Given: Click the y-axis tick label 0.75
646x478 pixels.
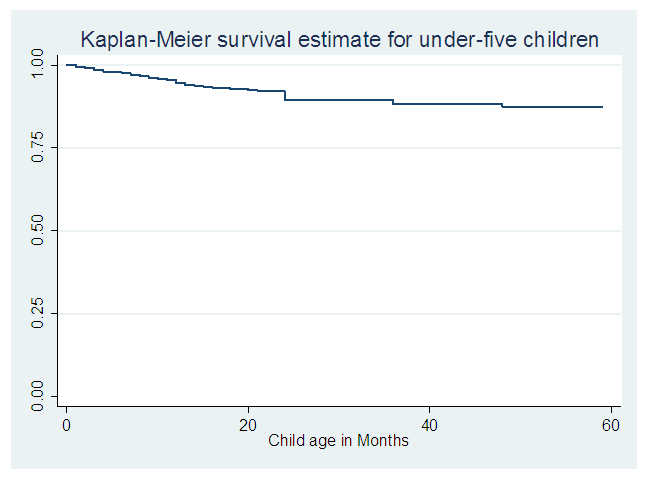Looking at the screenshot, I should point(39,148).
